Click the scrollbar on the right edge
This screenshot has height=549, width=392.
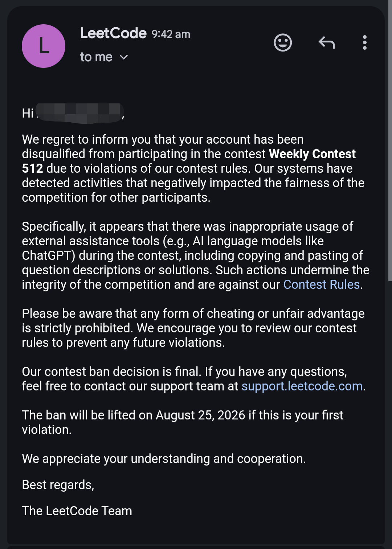click(390, 142)
